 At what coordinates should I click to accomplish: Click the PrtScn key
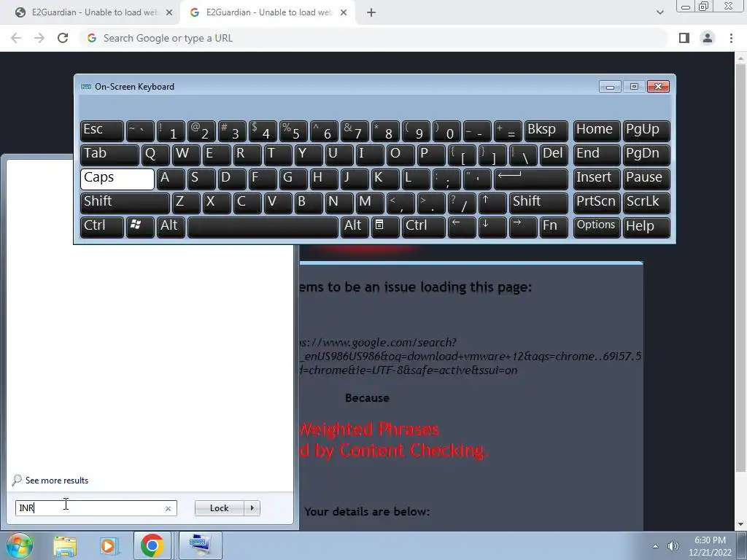click(x=597, y=203)
